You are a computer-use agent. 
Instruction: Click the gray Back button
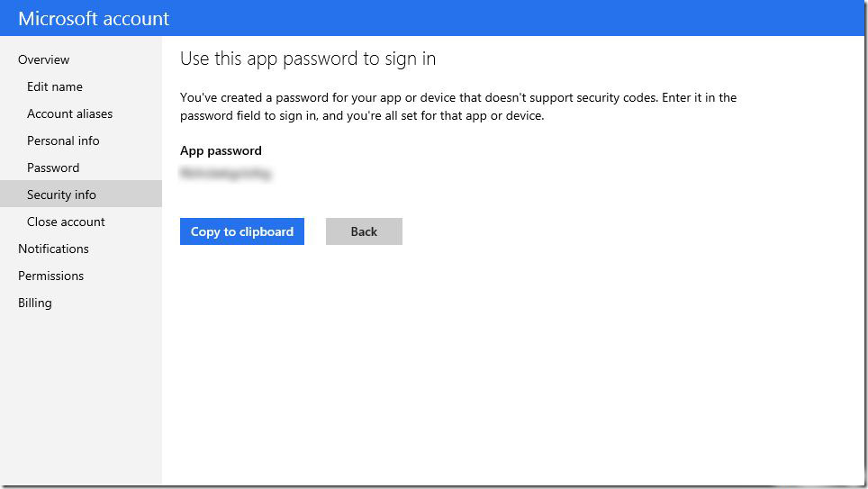point(364,231)
